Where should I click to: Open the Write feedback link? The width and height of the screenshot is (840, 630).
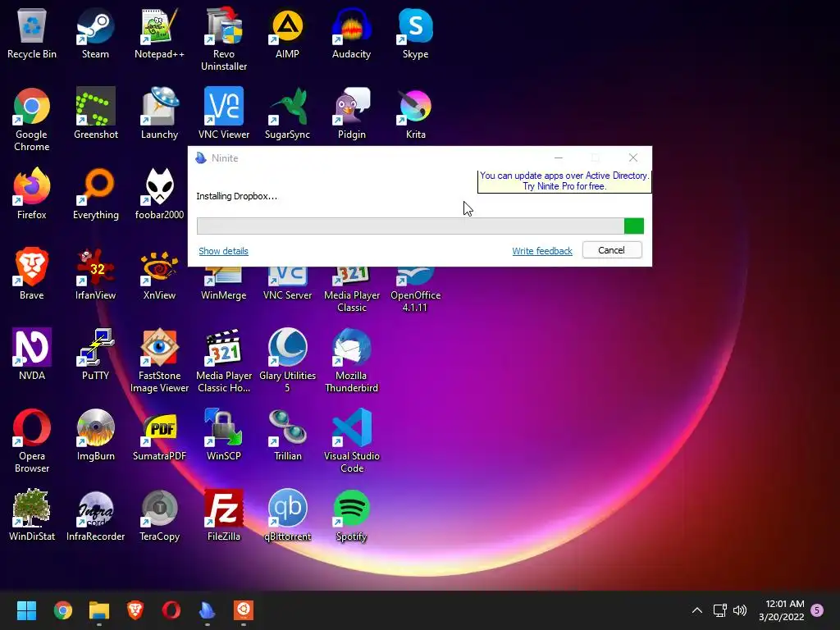542,251
